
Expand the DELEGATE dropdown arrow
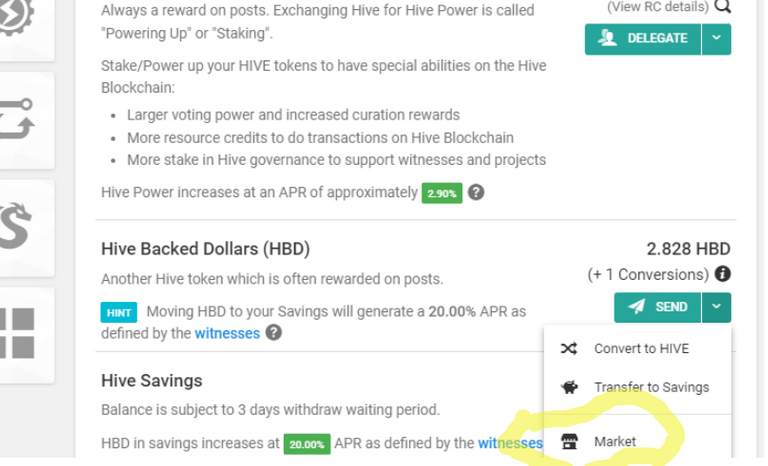click(716, 39)
